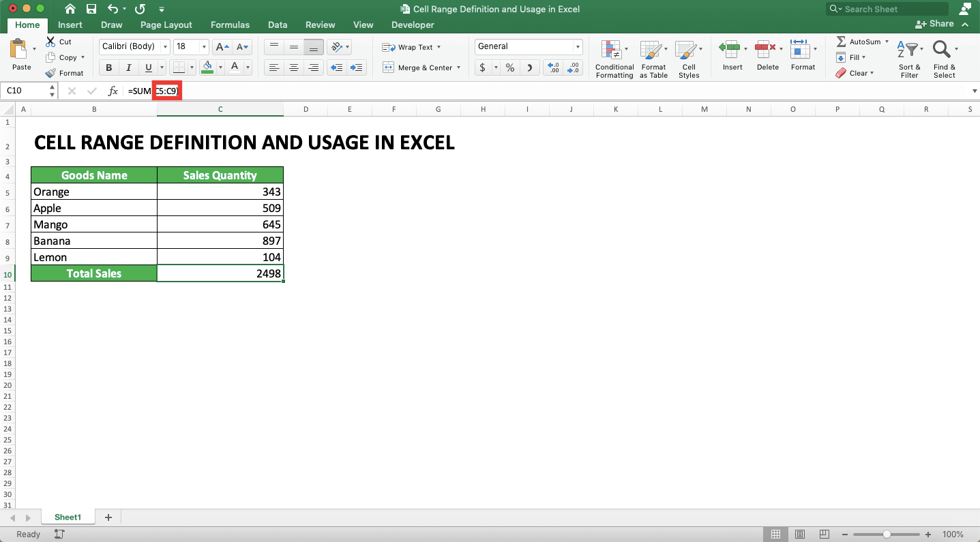Click the Insert cells icon

click(x=729, y=49)
